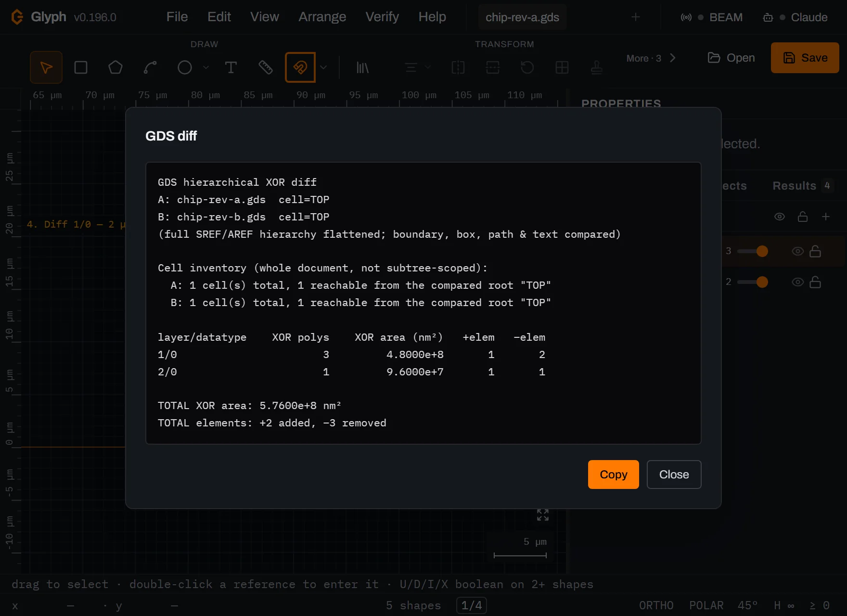Toggle lock for layer 2
Viewport: 847px width, 616px height.
pos(815,282)
